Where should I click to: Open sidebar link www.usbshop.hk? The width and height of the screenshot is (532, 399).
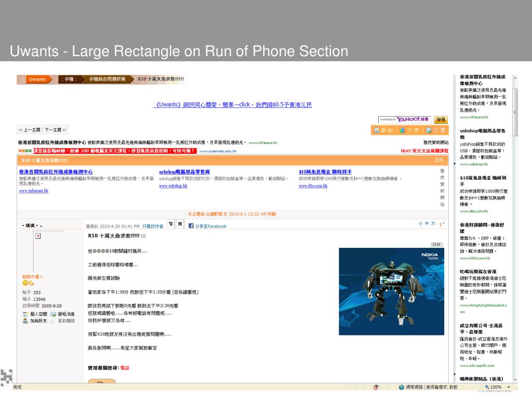[474, 164]
